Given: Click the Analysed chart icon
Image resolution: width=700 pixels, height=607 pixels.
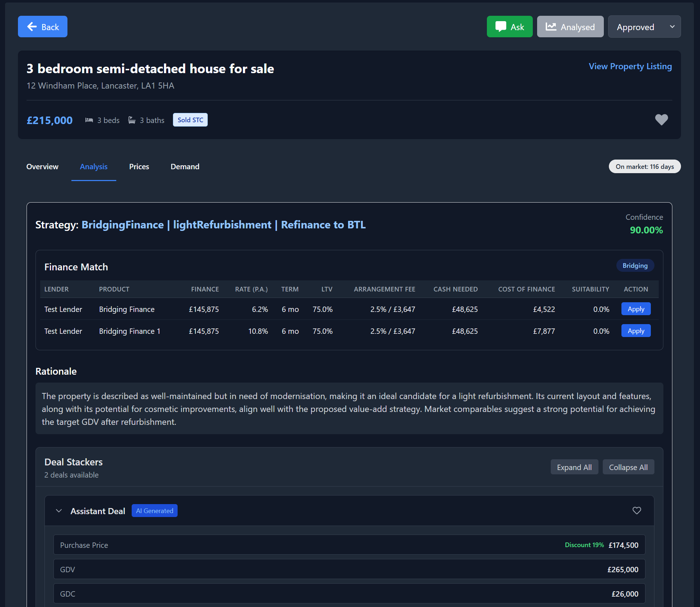Looking at the screenshot, I should 551,27.
